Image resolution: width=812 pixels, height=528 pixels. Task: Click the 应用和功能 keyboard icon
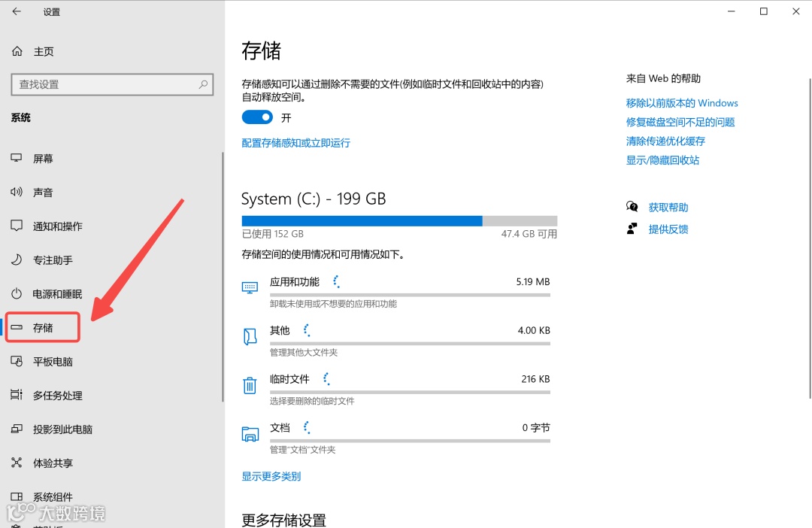(x=250, y=287)
